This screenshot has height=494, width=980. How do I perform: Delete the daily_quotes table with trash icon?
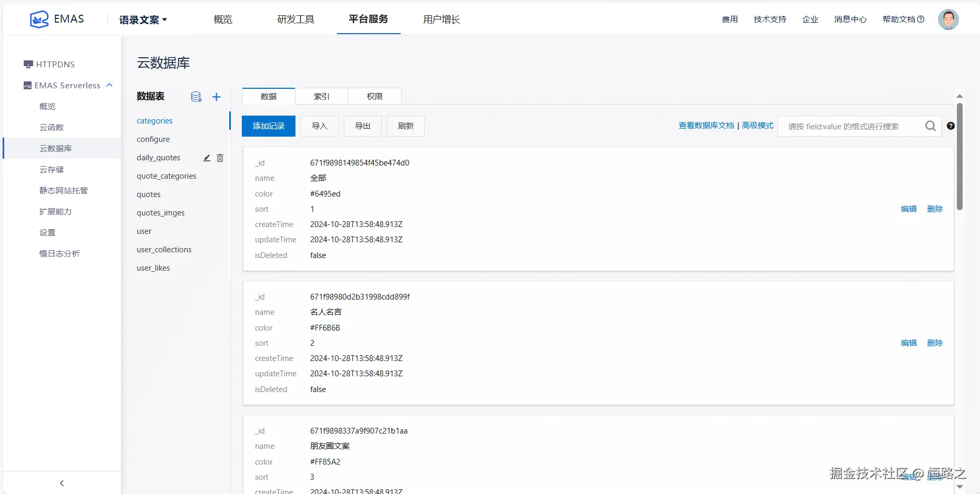[x=220, y=158]
